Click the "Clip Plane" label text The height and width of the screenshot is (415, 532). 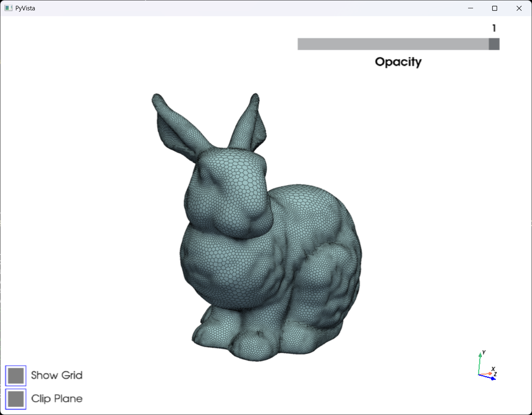pos(57,398)
